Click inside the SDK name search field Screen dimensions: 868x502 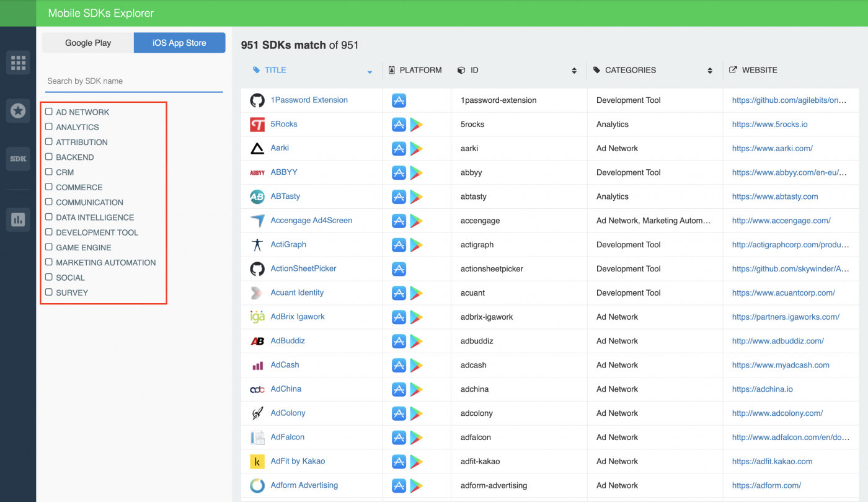134,81
